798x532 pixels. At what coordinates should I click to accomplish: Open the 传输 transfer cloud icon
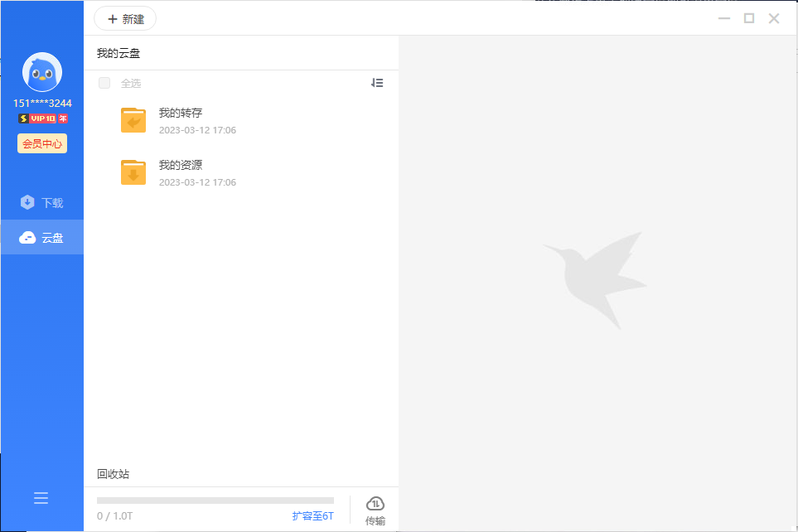tap(375, 505)
